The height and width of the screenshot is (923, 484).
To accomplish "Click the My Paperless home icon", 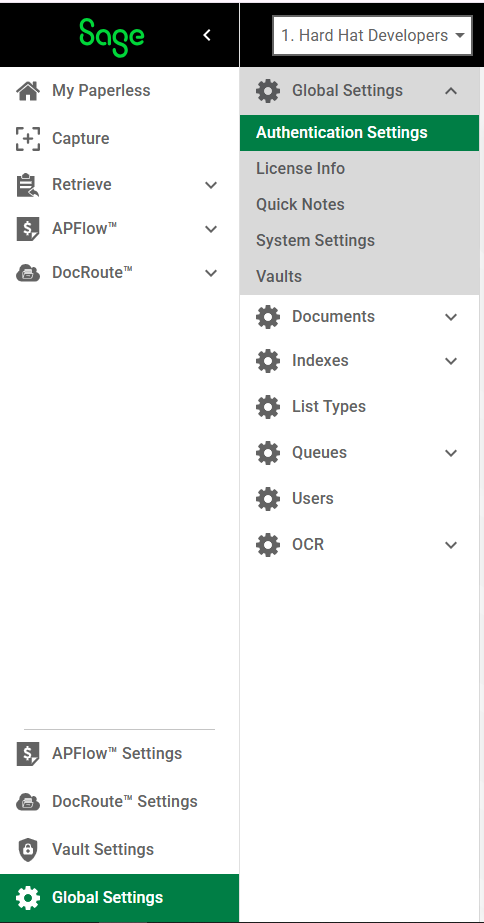I will pos(28,91).
